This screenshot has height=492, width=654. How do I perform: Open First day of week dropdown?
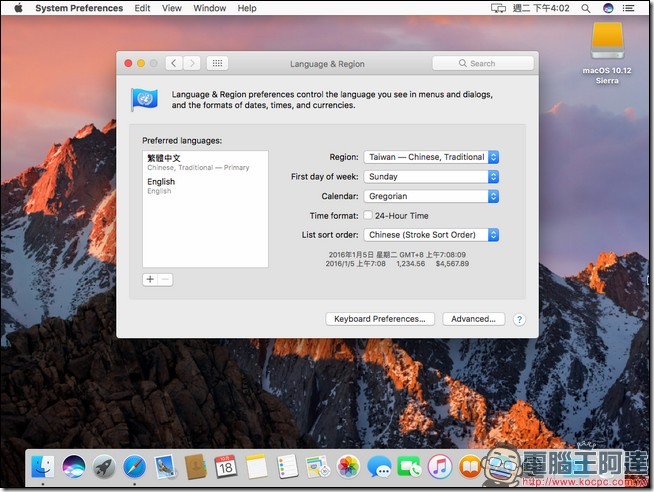431,177
